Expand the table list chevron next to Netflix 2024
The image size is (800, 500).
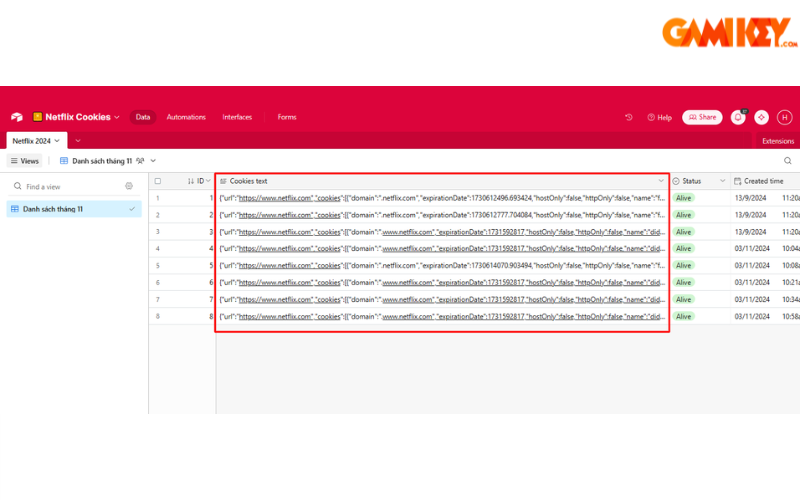(x=78, y=141)
